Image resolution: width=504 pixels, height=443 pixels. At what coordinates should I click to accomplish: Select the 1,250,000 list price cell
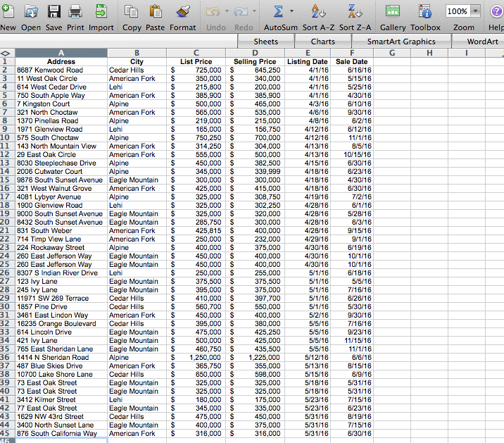tap(196, 357)
